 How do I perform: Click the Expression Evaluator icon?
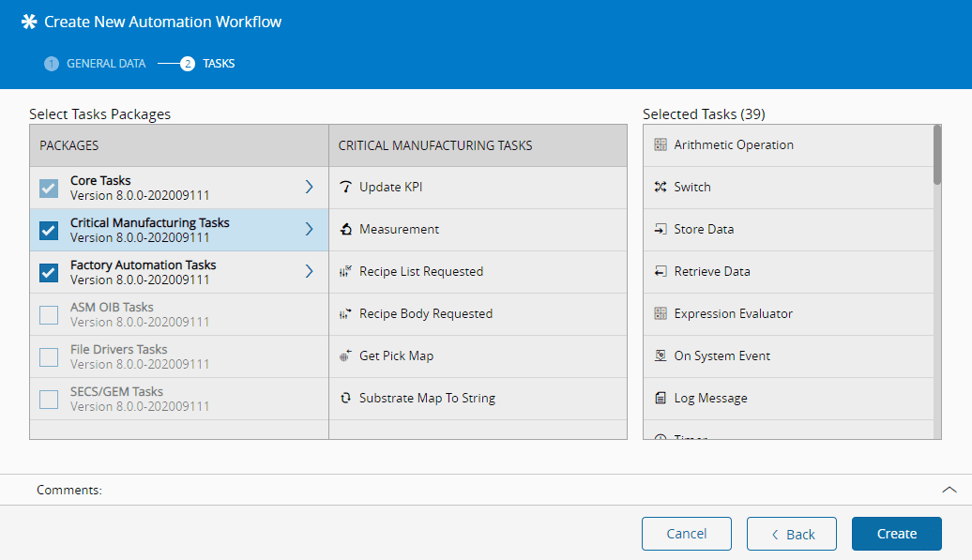pyautogui.click(x=661, y=313)
